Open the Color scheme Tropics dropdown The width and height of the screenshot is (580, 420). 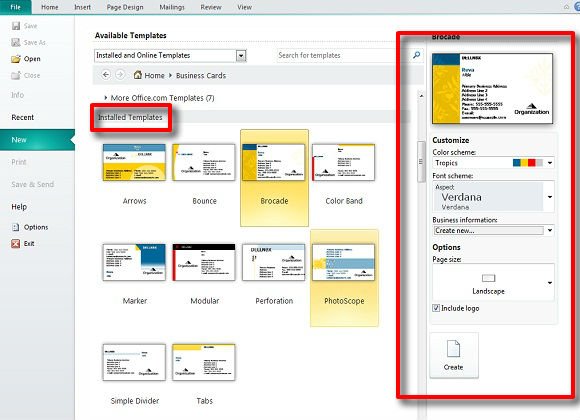point(550,163)
